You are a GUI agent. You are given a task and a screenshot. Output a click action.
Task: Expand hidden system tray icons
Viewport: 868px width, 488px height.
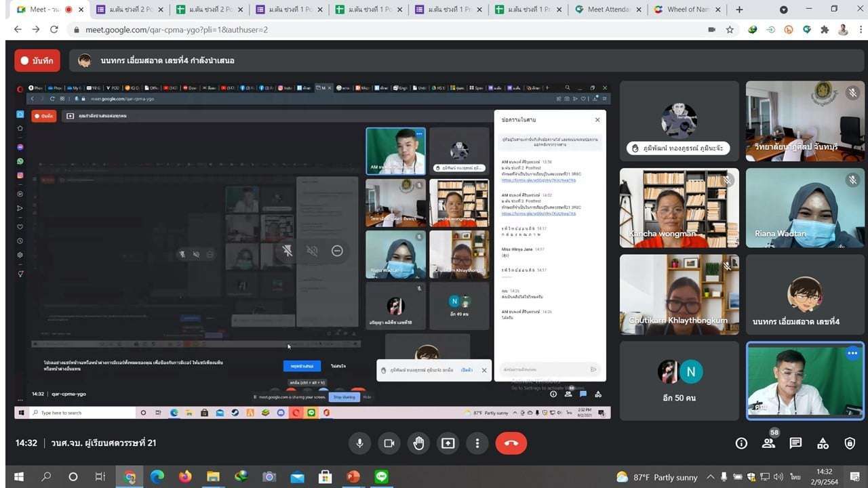click(710, 476)
